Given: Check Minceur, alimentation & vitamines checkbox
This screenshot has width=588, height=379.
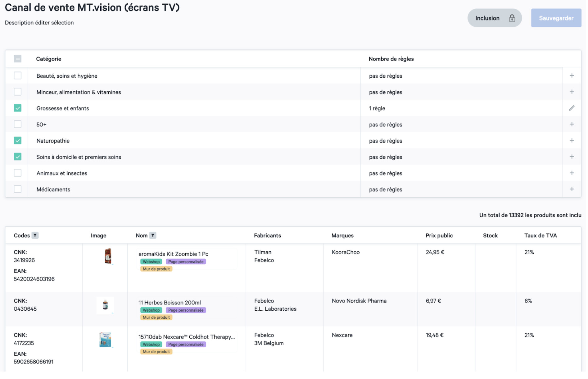Looking at the screenshot, I should coord(18,92).
